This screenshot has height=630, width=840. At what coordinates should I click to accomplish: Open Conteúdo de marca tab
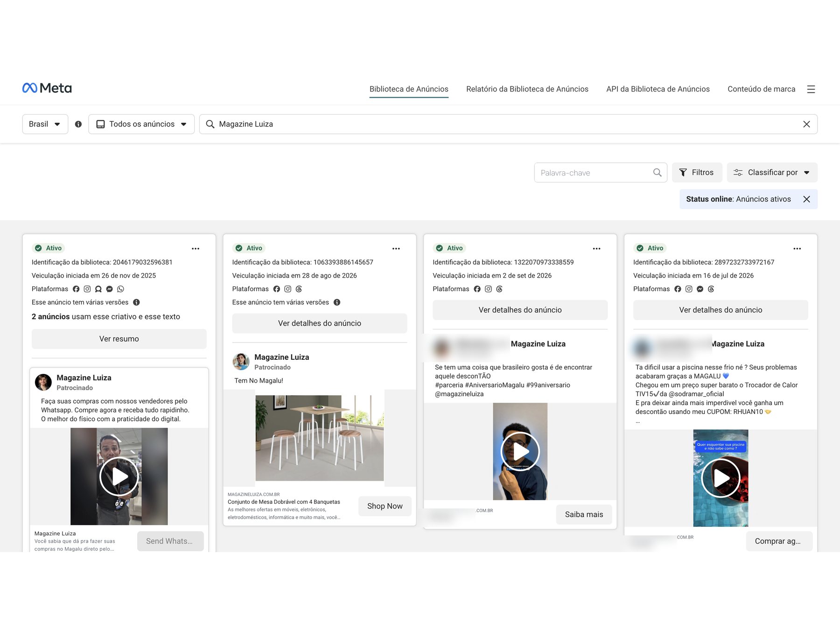(x=761, y=89)
